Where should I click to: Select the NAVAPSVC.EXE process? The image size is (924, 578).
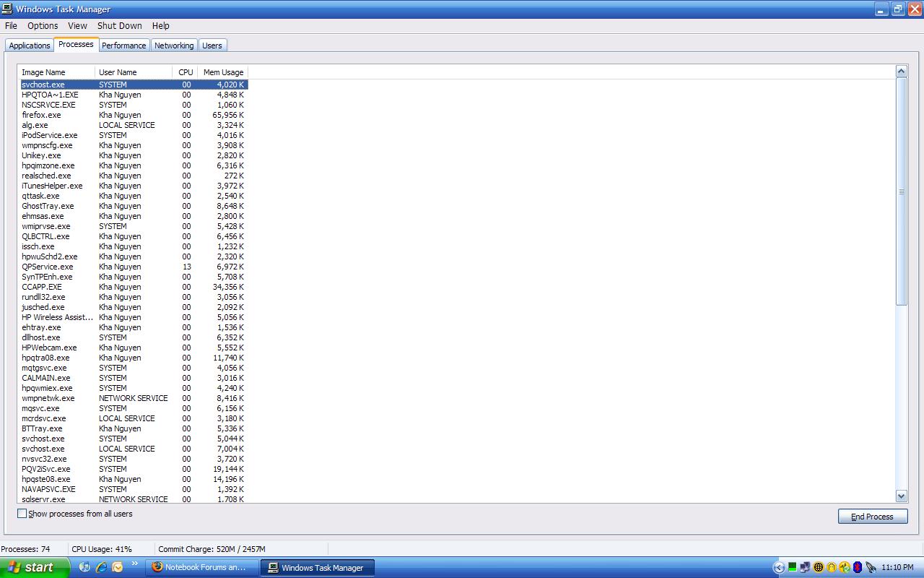tap(133, 489)
